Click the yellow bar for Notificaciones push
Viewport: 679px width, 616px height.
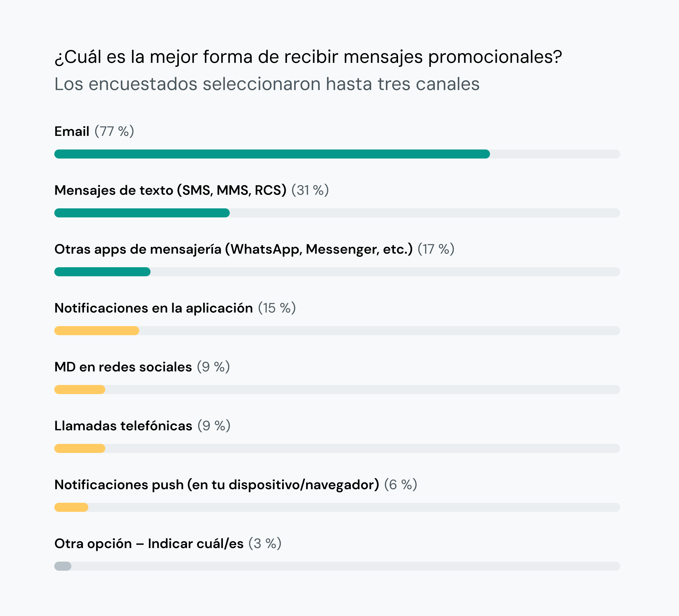[x=71, y=507]
